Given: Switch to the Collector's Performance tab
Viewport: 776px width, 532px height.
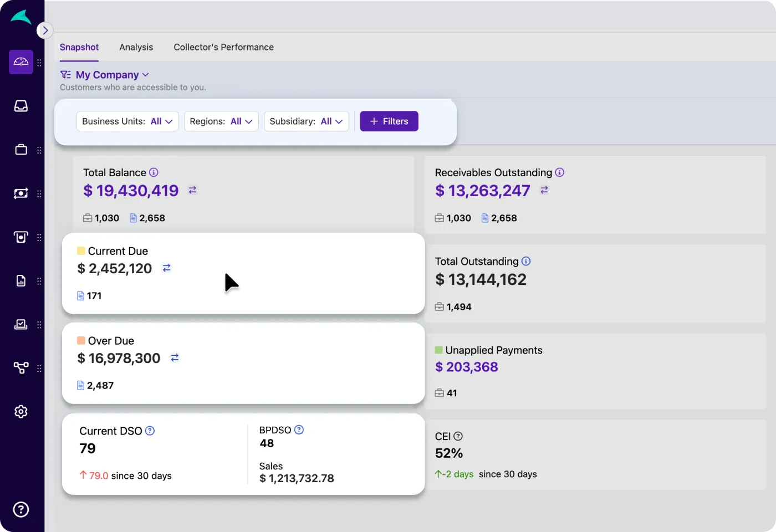Looking at the screenshot, I should [224, 48].
